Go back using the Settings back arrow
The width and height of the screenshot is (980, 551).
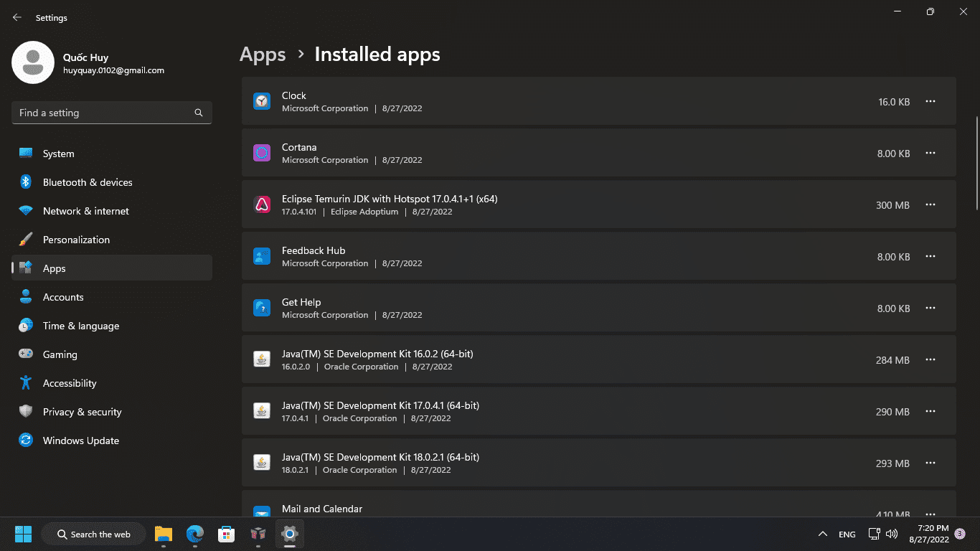coord(17,18)
